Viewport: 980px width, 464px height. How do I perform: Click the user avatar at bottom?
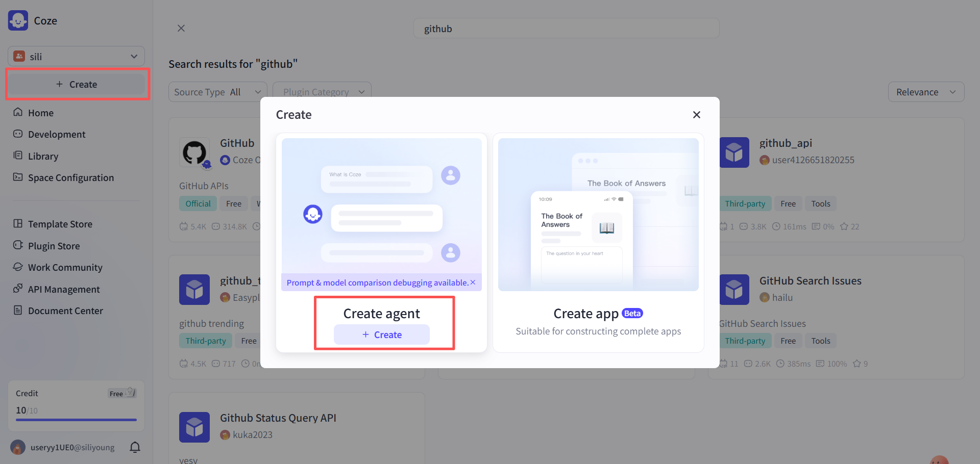click(18, 448)
